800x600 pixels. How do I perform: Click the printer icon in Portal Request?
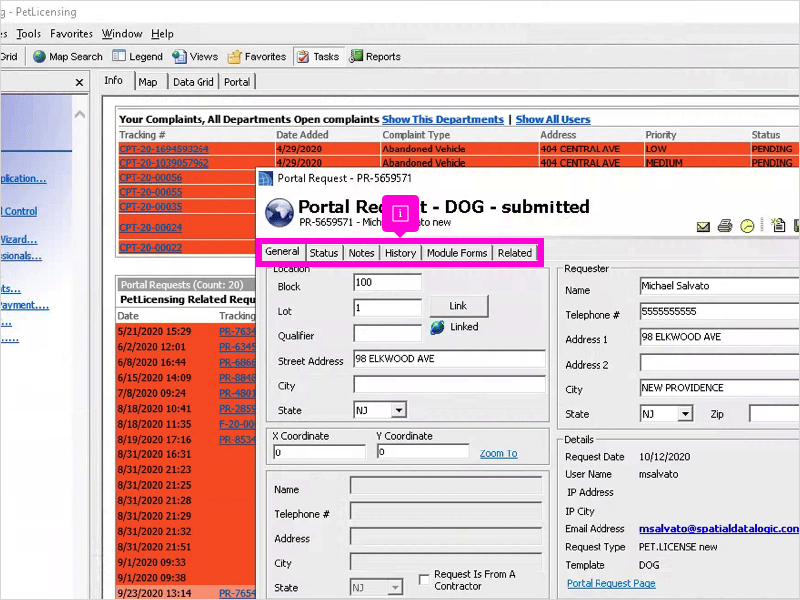click(724, 226)
